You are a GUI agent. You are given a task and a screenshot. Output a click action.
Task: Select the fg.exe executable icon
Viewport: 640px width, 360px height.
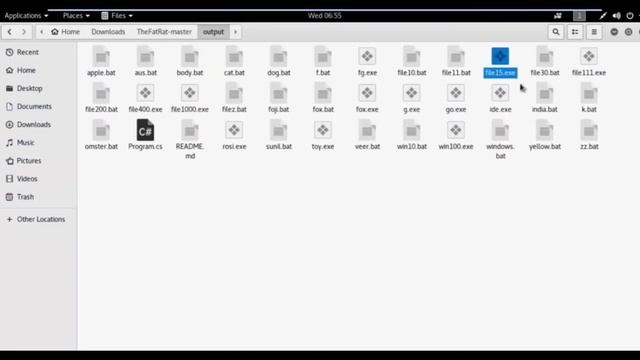coord(367,56)
